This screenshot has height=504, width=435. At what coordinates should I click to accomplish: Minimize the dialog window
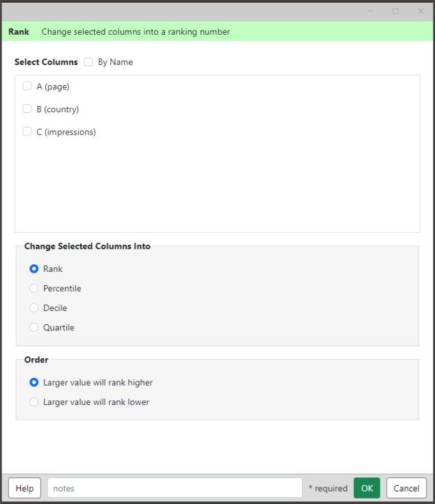[x=370, y=11]
